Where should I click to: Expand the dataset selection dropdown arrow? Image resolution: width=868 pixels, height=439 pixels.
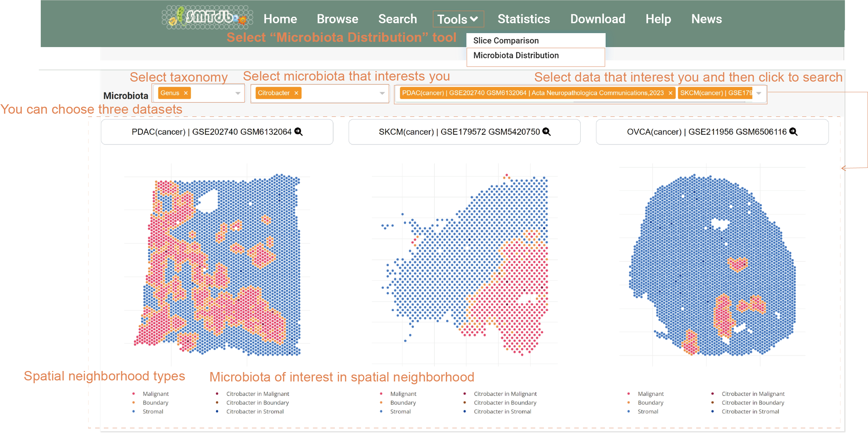tap(759, 93)
